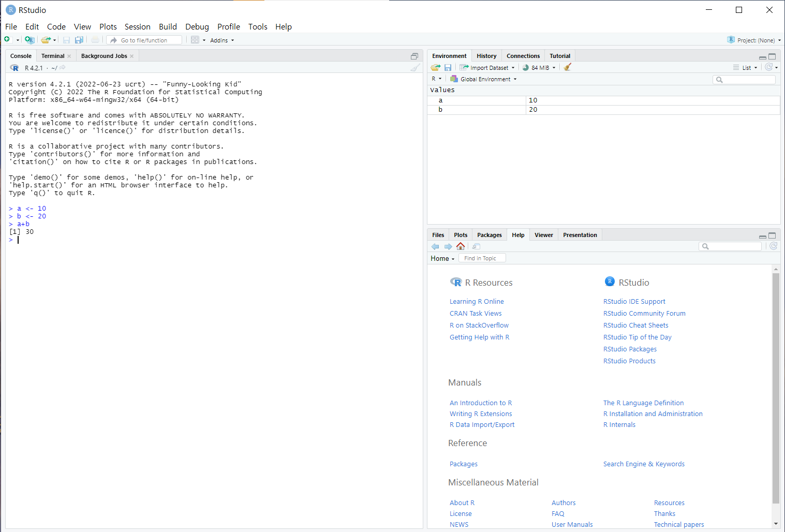Maximize the Help pane
Viewport: 785px width, 532px height.
point(772,235)
